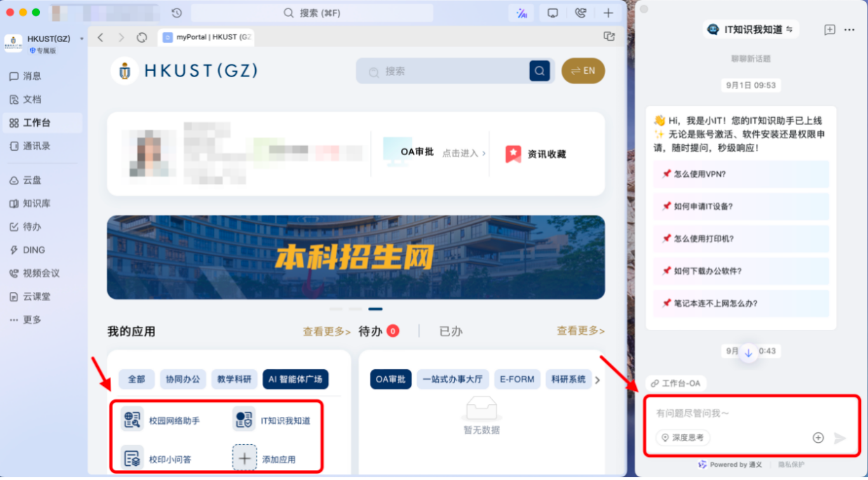Switch portal language with the EN button
Screen dimensions: 868x480
click(x=583, y=71)
